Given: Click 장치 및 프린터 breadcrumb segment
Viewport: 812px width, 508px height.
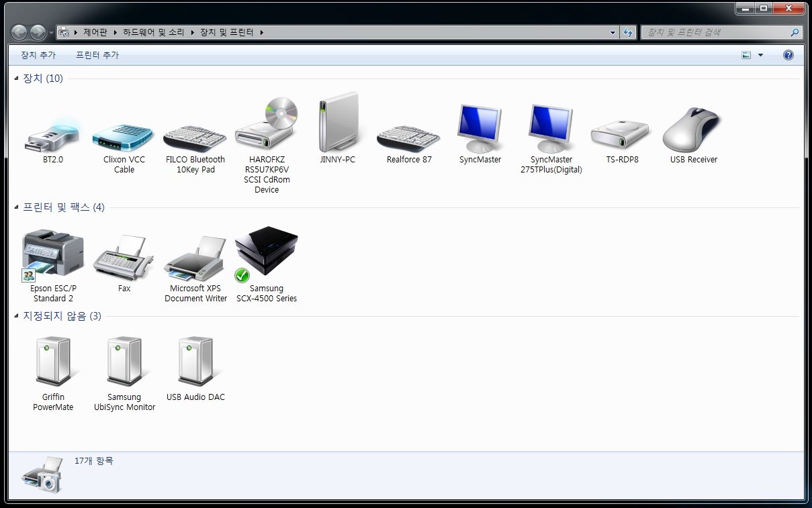Looking at the screenshot, I should (x=227, y=32).
